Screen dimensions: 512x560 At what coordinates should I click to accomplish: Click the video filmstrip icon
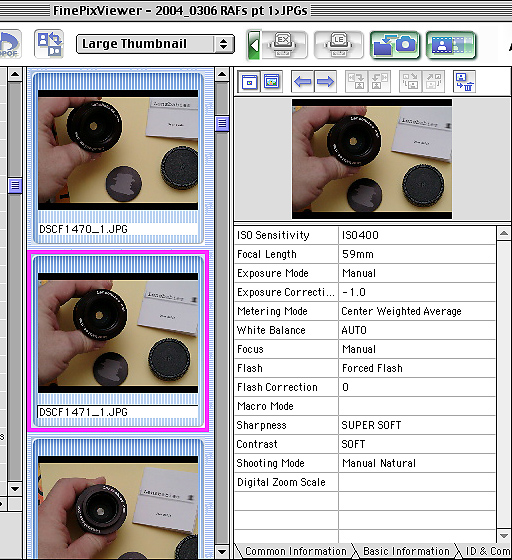coord(451,45)
